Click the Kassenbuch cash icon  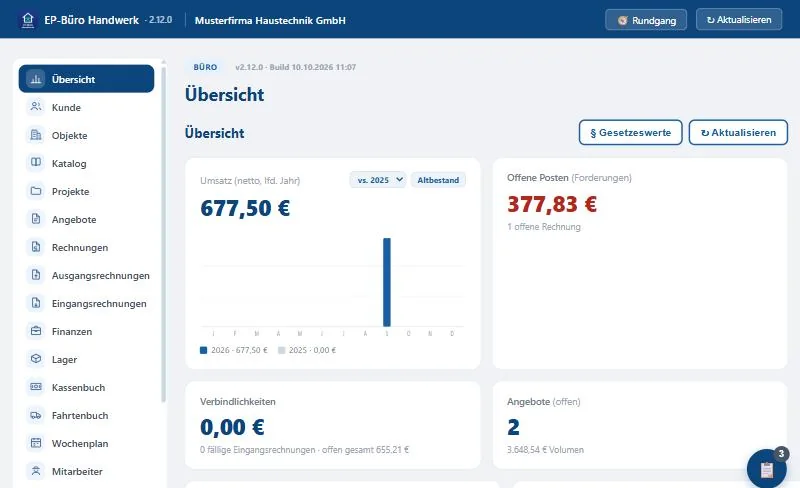(36, 387)
